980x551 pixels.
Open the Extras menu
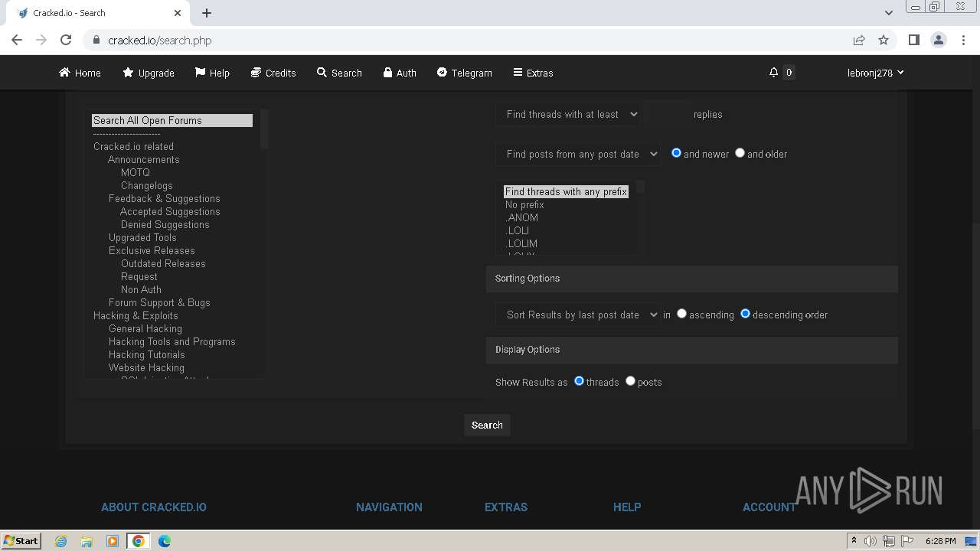(x=533, y=73)
